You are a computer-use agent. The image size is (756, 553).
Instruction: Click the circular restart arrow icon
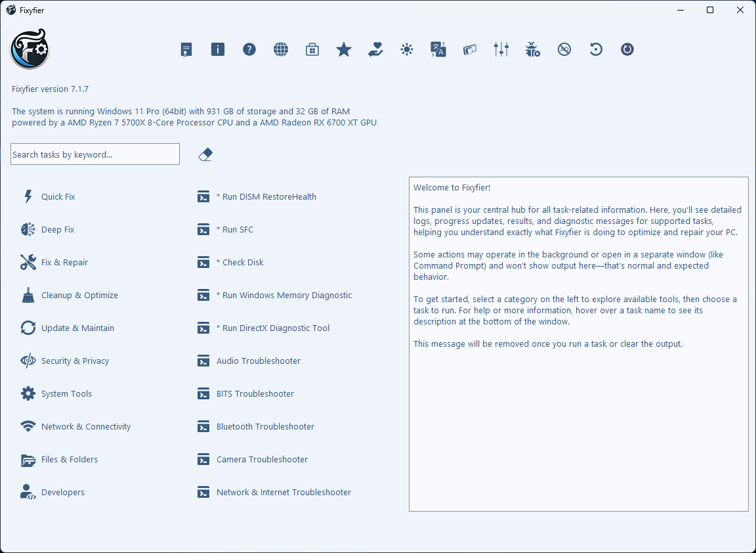[596, 49]
